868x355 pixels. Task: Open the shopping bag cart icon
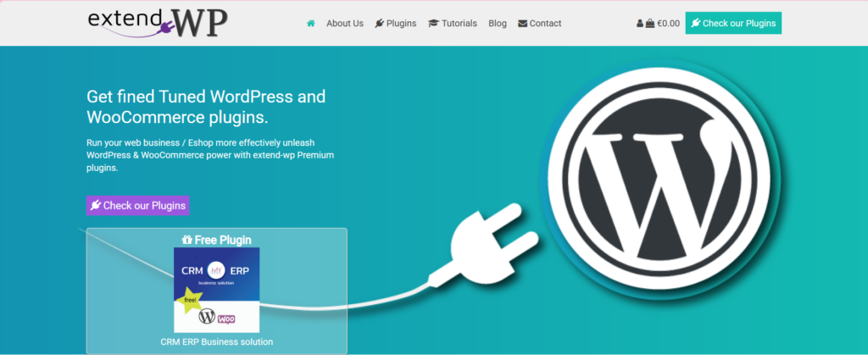click(x=650, y=23)
